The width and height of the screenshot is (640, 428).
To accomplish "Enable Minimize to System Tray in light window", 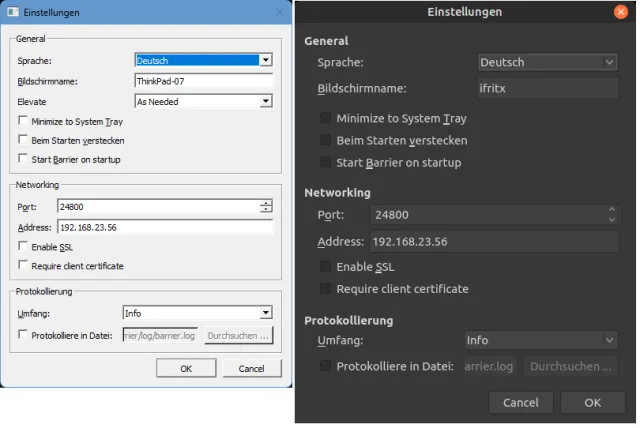I will [23, 121].
